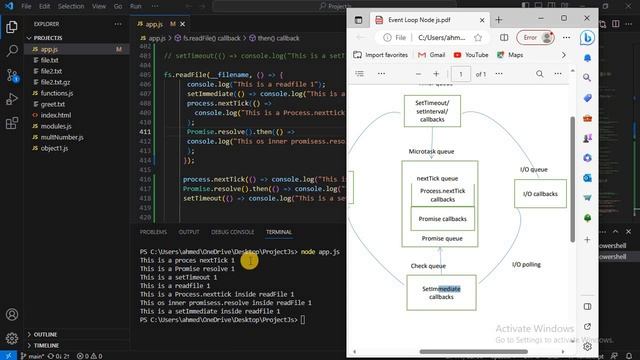Open the Manage gear in VS Code

point(12,338)
